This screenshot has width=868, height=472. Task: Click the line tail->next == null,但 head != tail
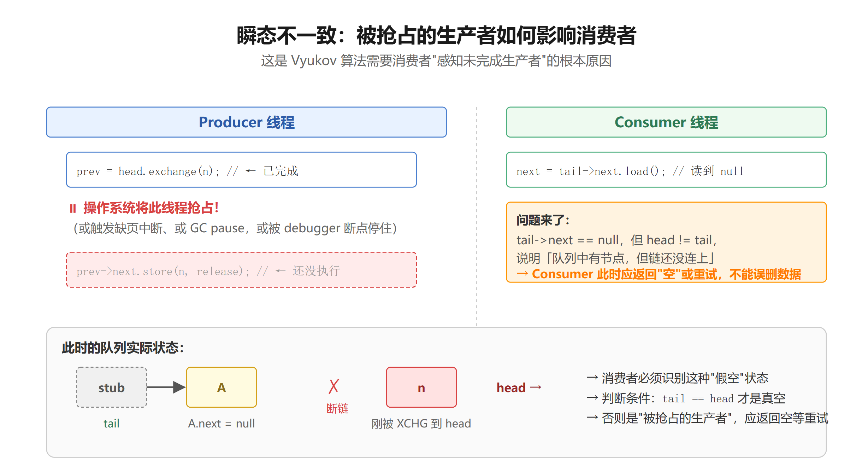tap(617, 240)
